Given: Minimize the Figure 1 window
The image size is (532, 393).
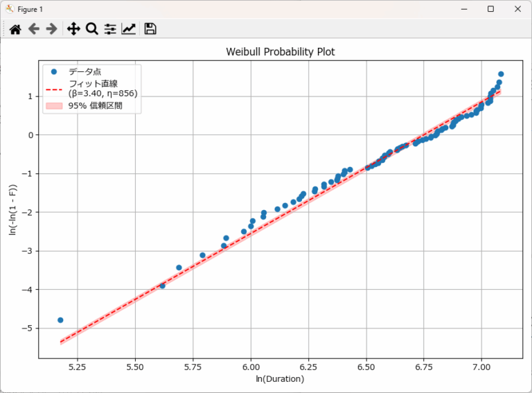Looking at the screenshot, I should 459,9.
